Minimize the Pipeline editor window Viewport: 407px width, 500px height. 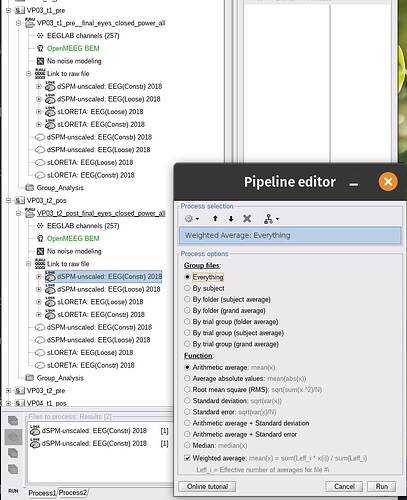coord(354,184)
